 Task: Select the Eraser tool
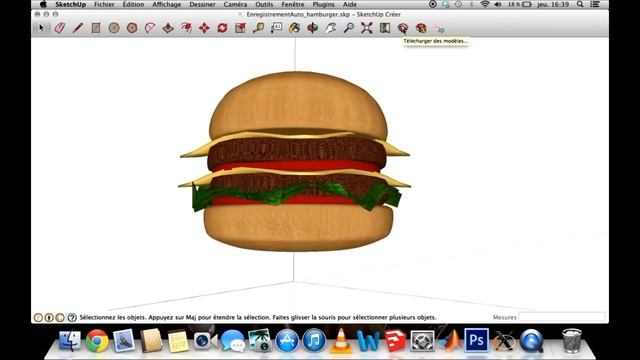[x=60, y=28]
